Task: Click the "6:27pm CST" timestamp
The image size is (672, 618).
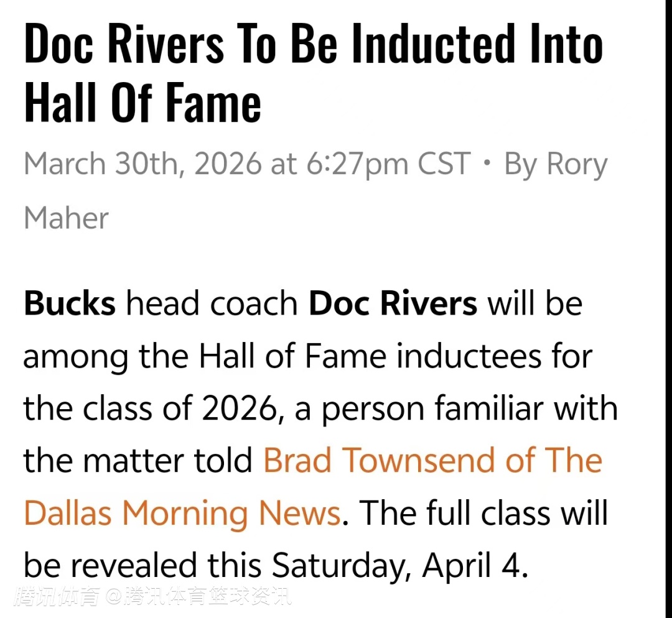Action: [x=388, y=164]
